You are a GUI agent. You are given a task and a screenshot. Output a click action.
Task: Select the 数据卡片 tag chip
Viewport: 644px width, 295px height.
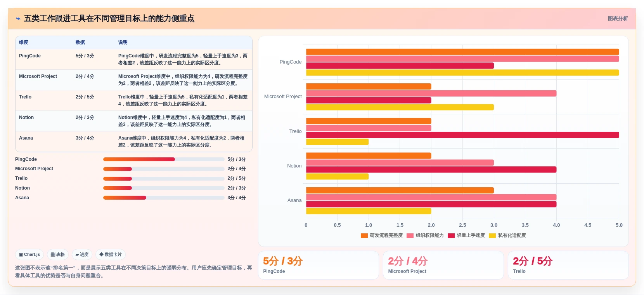[111, 255]
